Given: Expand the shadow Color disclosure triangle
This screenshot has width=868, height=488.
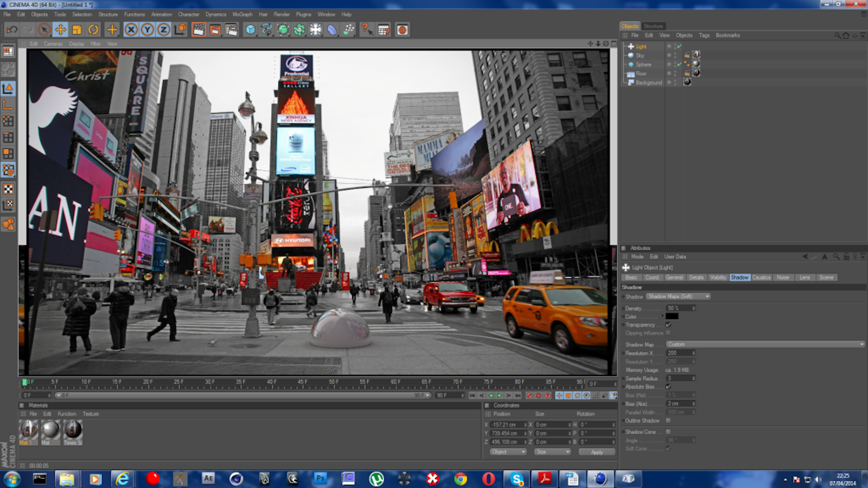Looking at the screenshot, I should coord(663,316).
